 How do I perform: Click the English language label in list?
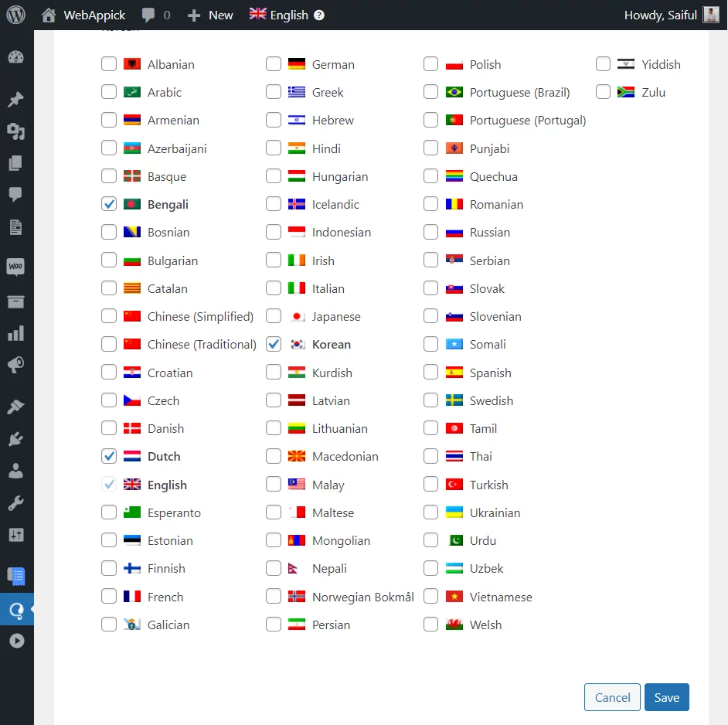(x=167, y=485)
